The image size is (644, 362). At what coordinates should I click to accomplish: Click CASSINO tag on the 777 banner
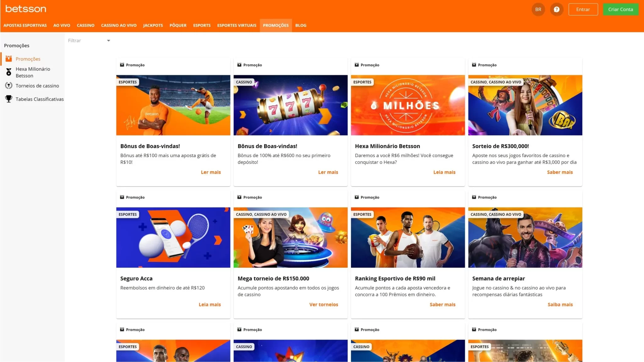(x=244, y=82)
